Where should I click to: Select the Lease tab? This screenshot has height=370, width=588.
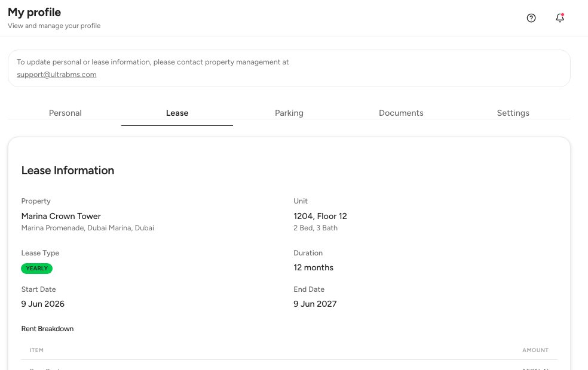(x=177, y=113)
